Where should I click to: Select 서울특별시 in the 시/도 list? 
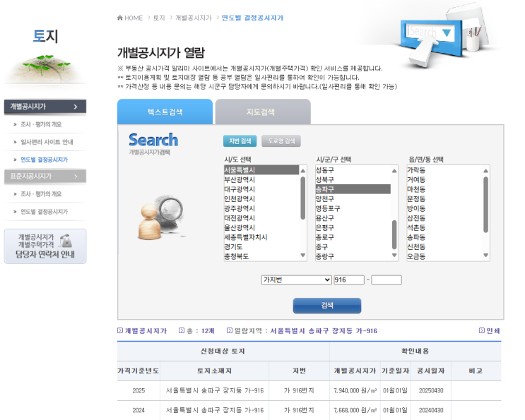pyautogui.click(x=261, y=170)
